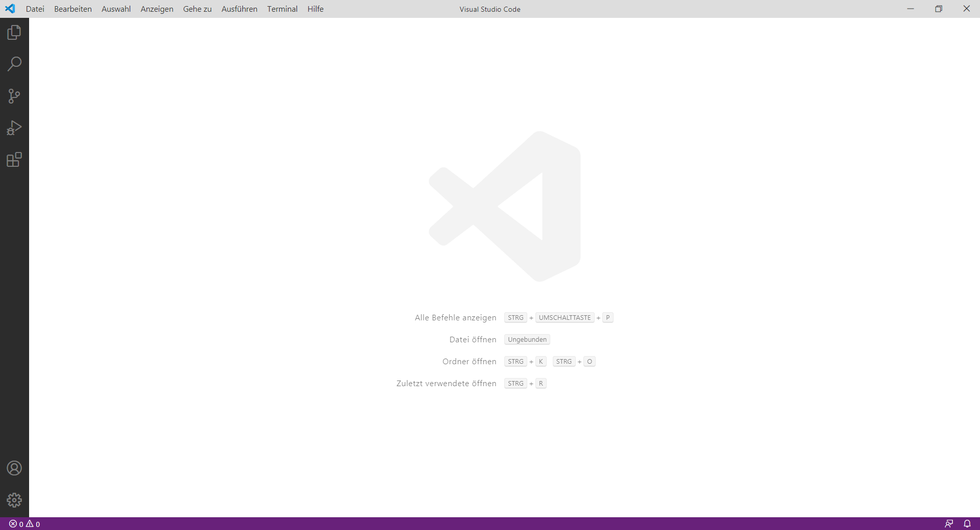Image resolution: width=980 pixels, height=530 pixels.
Task: Open the Gehe zu menu
Action: point(197,9)
